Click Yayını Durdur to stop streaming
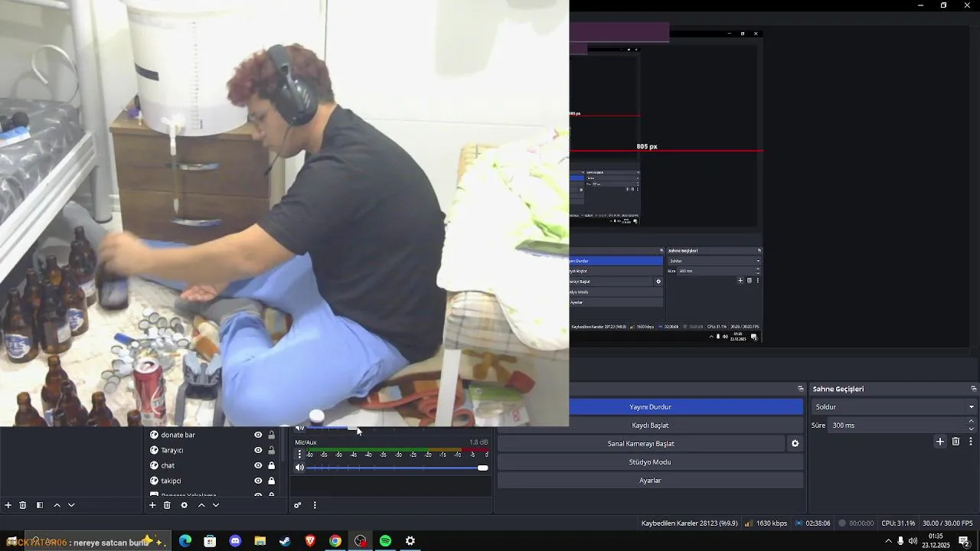The width and height of the screenshot is (980, 551). point(650,407)
